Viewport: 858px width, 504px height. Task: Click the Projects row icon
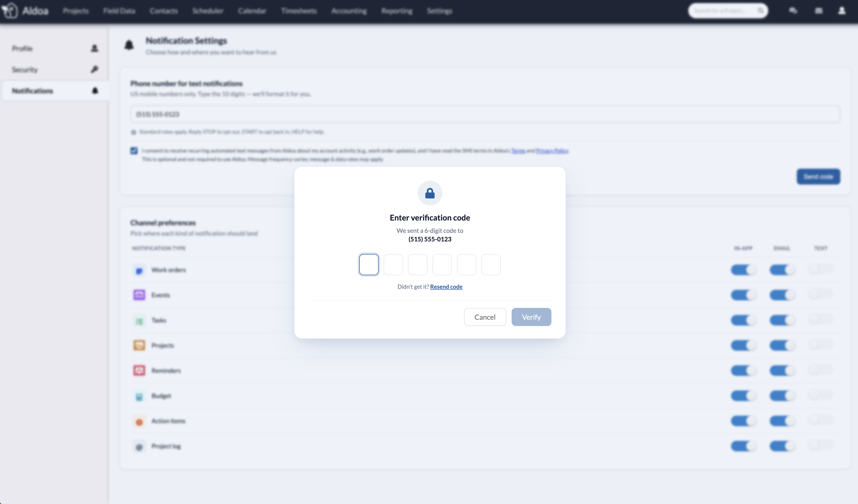click(x=139, y=345)
